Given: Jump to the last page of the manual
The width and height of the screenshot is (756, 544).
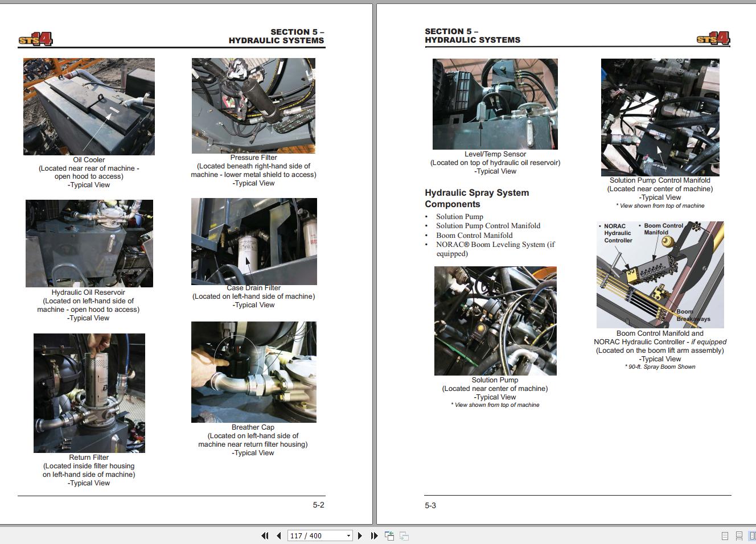Looking at the screenshot, I should pos(374,535).
